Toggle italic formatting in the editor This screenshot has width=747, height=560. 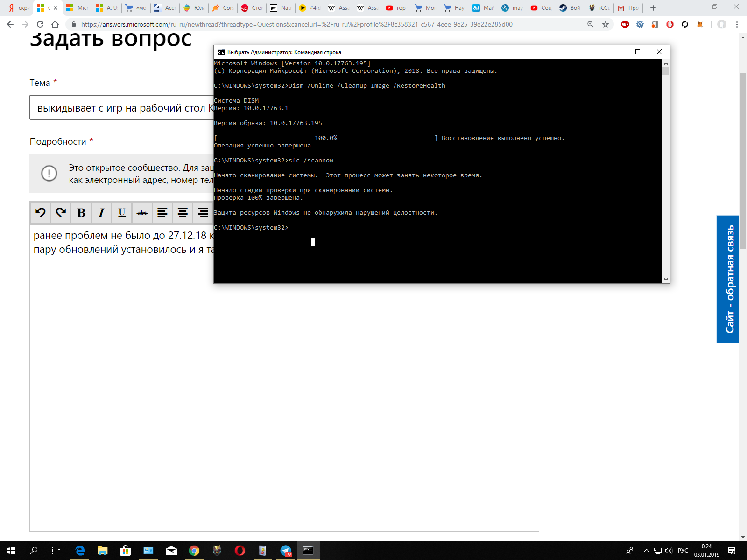click(101, 213)
